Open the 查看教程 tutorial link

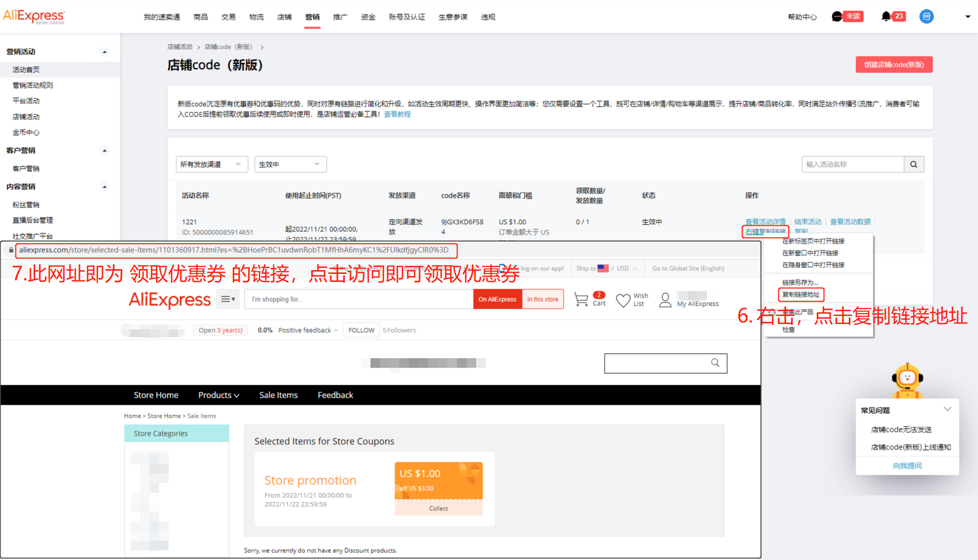point(397,114)
